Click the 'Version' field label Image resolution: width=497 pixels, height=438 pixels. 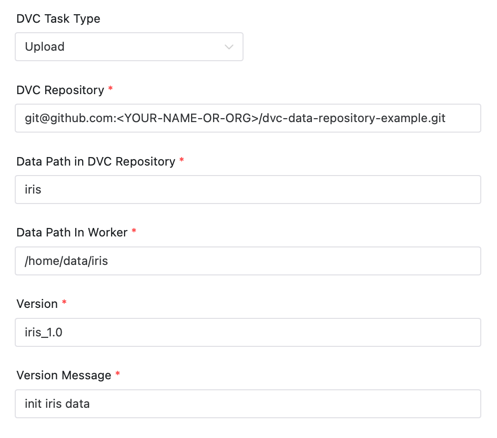point(37,304)
